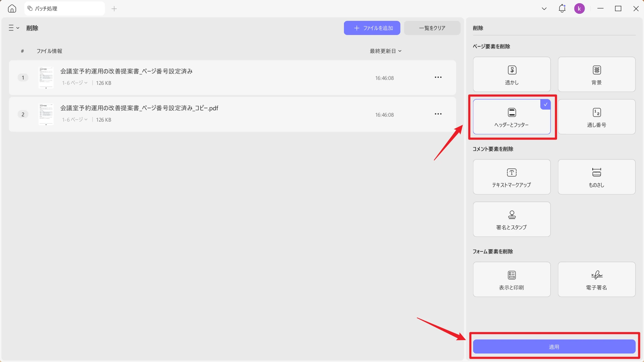Switch to the バッチ処理 tab
Viewport: 644px width, 362px height.
point(64,8)
